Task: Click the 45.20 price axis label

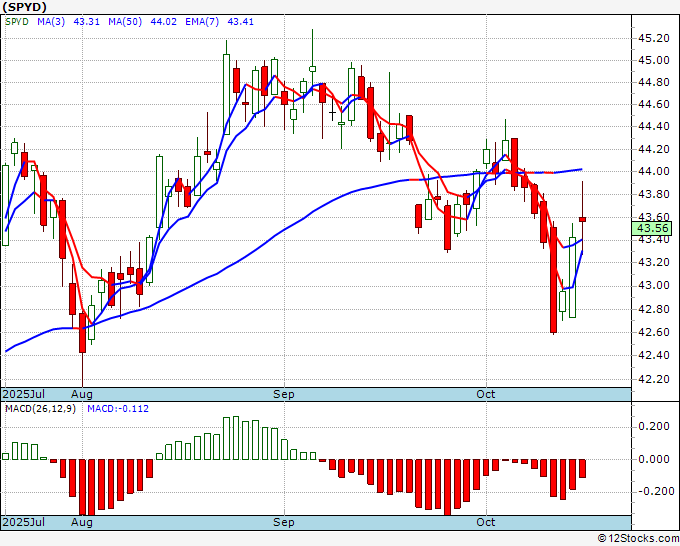Action: (654, 38)
